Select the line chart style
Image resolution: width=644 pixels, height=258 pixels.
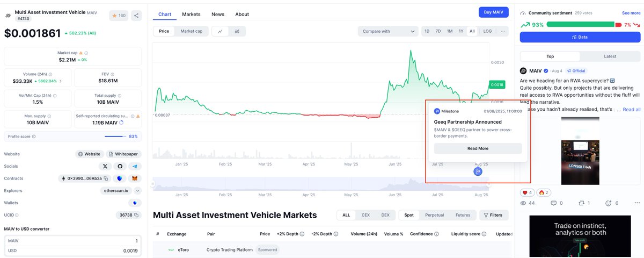tap(221, 31)
